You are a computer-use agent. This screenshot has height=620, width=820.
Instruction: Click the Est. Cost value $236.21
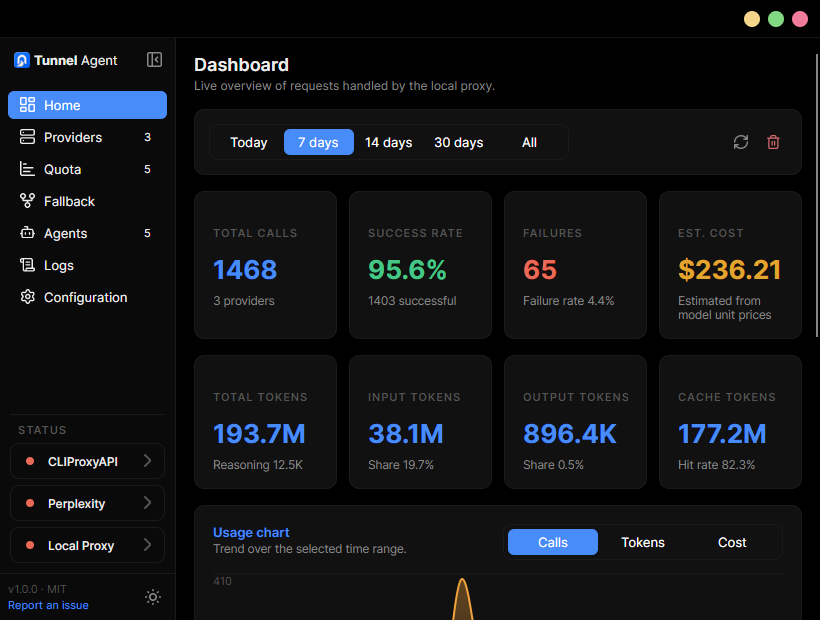click(x=729, y=270)
